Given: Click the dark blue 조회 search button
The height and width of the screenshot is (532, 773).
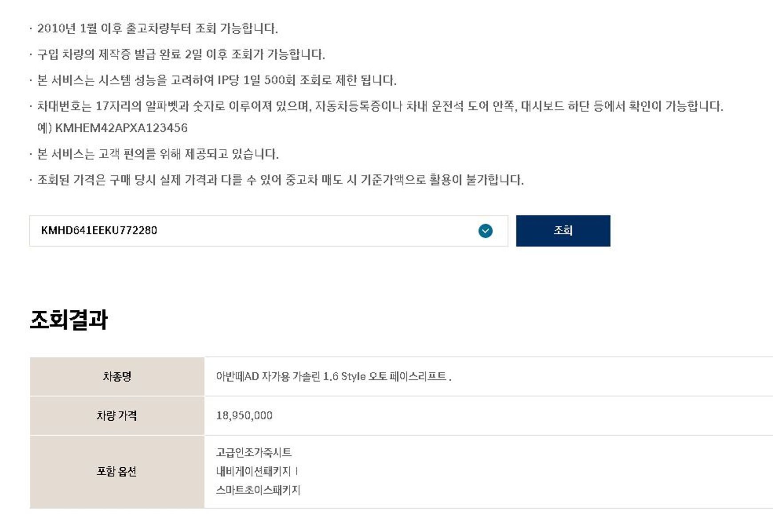Looking at the screenshot, I should (563, 231).
